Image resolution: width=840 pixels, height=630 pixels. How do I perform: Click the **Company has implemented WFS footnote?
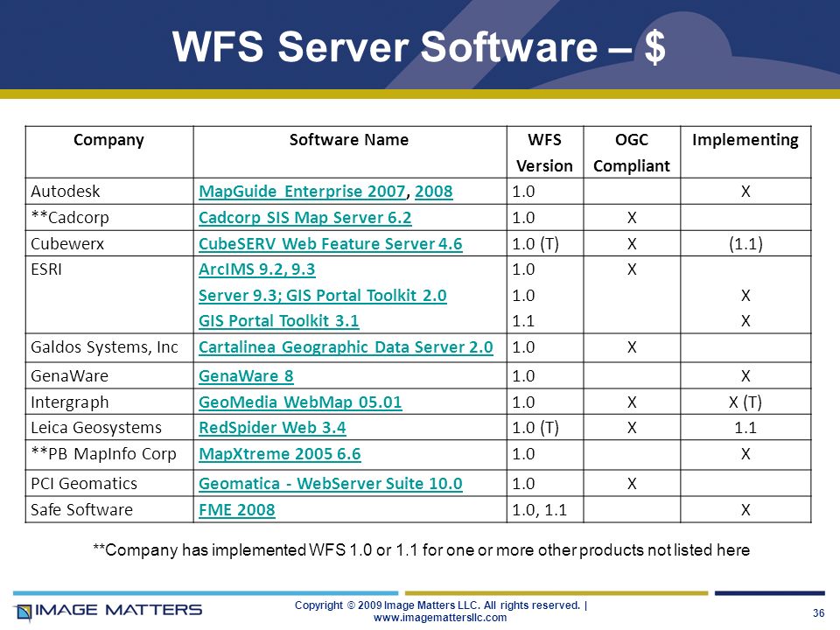(x=421, y=550)
